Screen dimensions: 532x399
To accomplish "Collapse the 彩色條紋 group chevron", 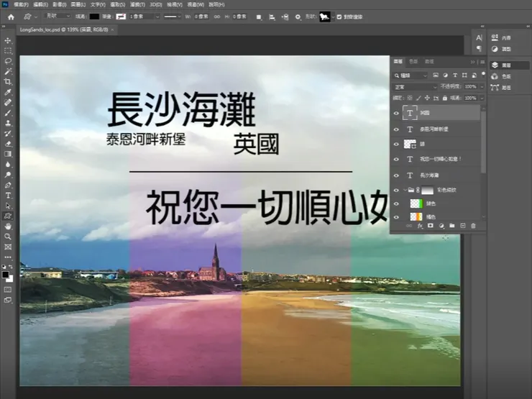I will 405,190.
